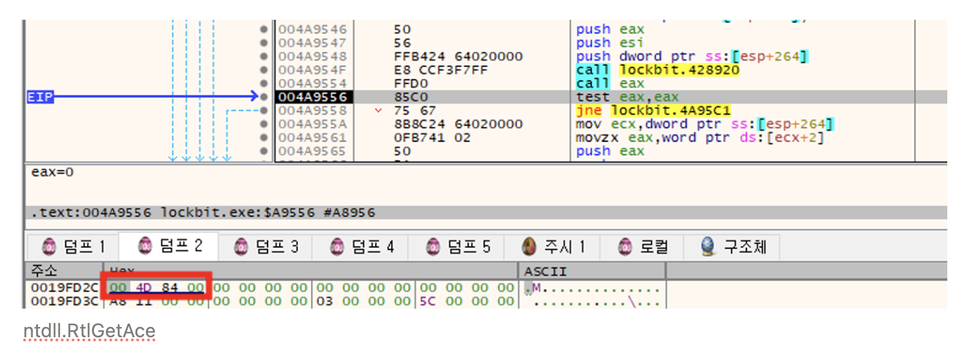Toggle breakpoint bullet at address 004A9546
The width and height of the screenshot is (980, 357).
264,29
